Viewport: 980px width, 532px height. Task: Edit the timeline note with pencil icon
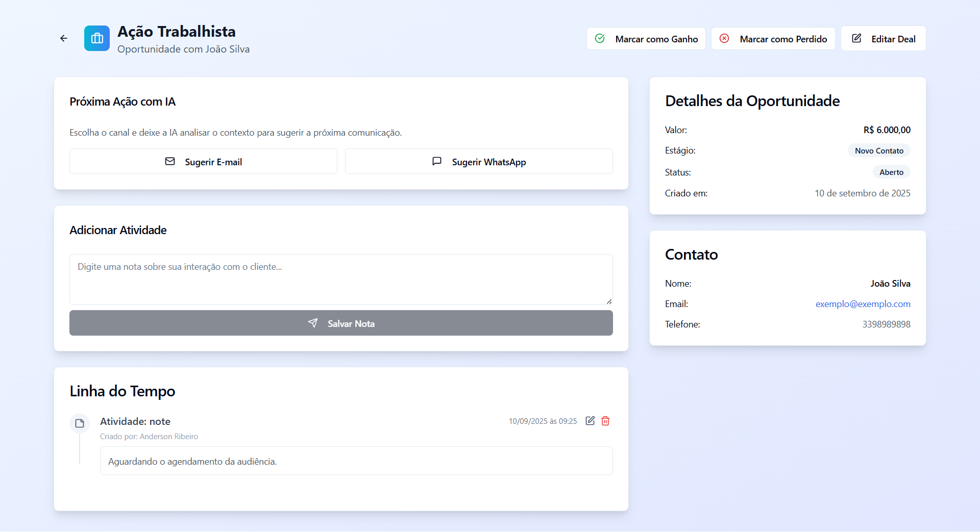pos(590,421)
